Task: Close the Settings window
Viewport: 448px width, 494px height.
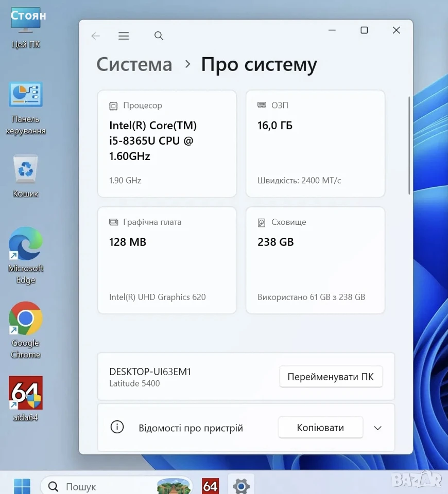Action: 397,30
